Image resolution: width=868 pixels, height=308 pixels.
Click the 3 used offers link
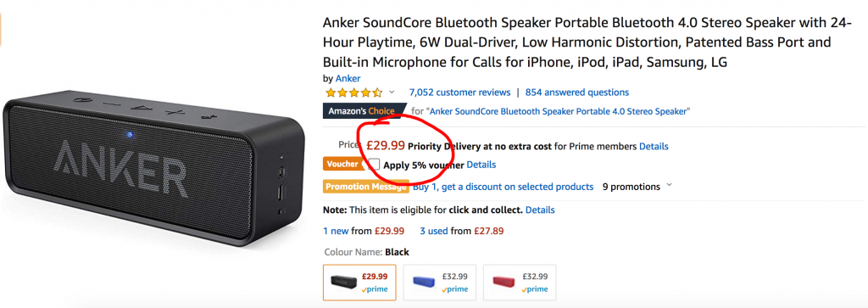(433, 231)
